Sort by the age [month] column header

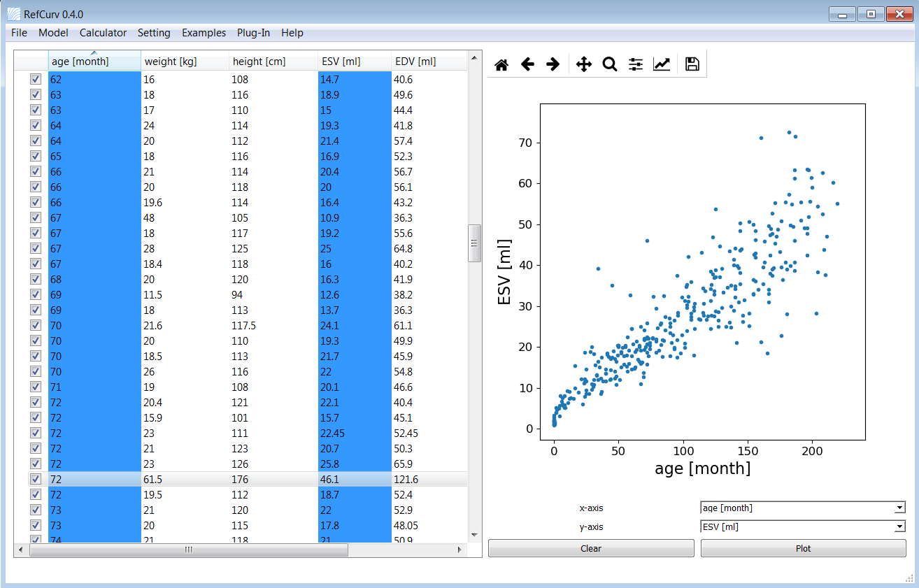(94, 61)
